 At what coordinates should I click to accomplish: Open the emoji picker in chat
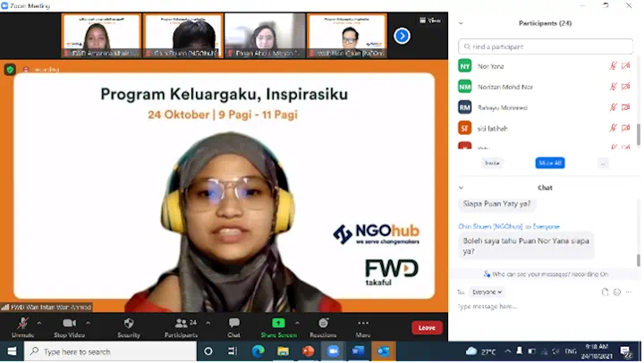pos(617,292)
